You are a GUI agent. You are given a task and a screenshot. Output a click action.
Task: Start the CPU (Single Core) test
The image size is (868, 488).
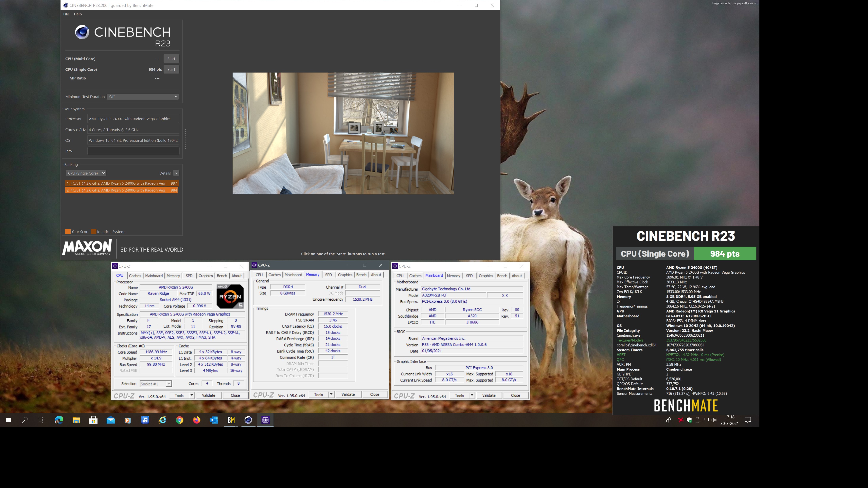(x=171, y=69)
